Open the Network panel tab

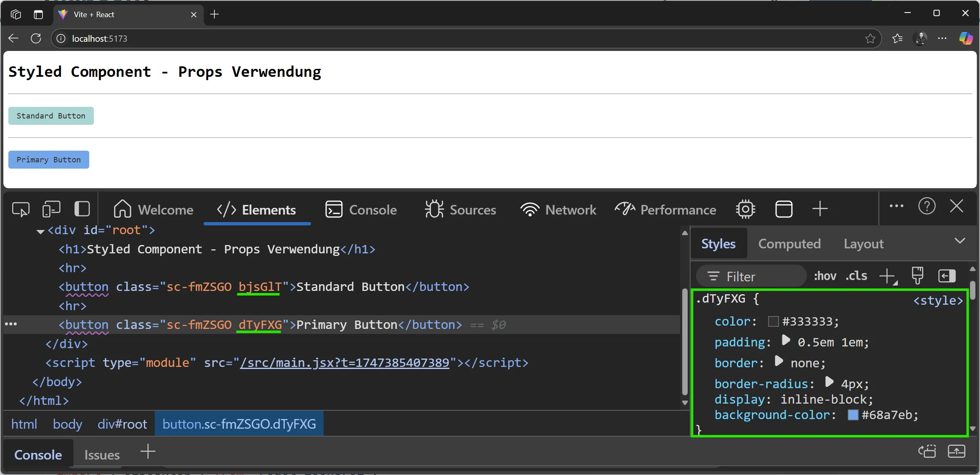click(558, 210)
